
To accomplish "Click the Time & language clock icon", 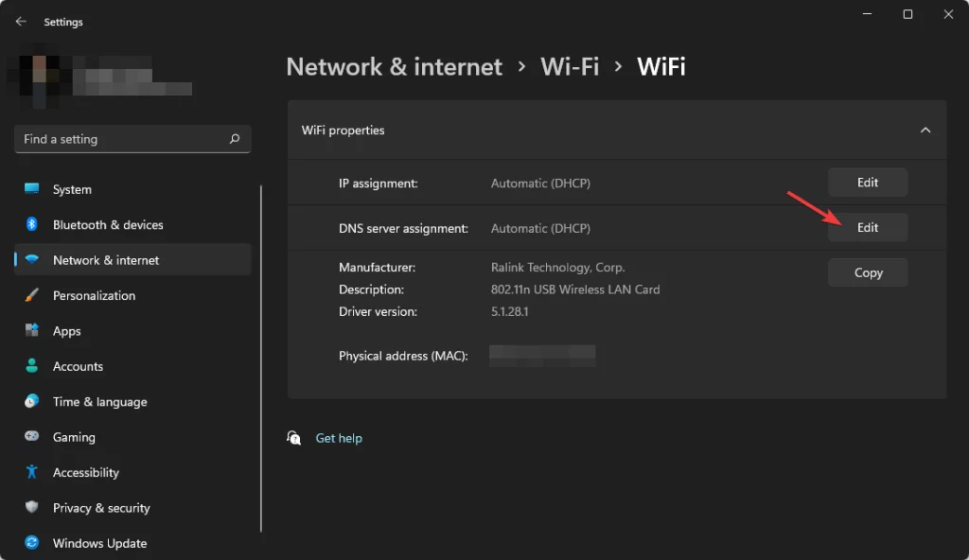I will (31, 401).
